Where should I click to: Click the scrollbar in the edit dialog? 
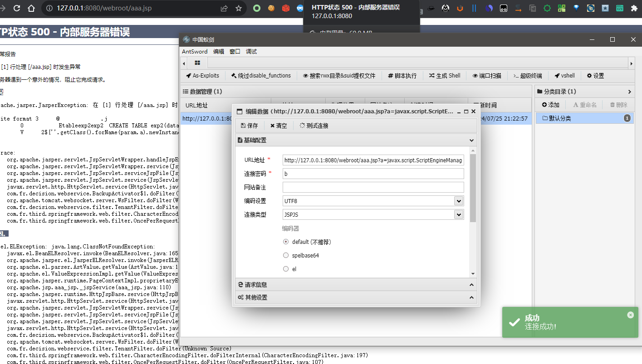tap(473, 188)
